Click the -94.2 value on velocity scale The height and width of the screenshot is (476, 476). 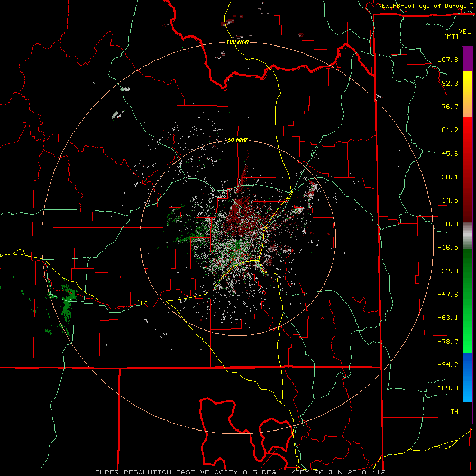pyautogui.click(x=448, y=364)
